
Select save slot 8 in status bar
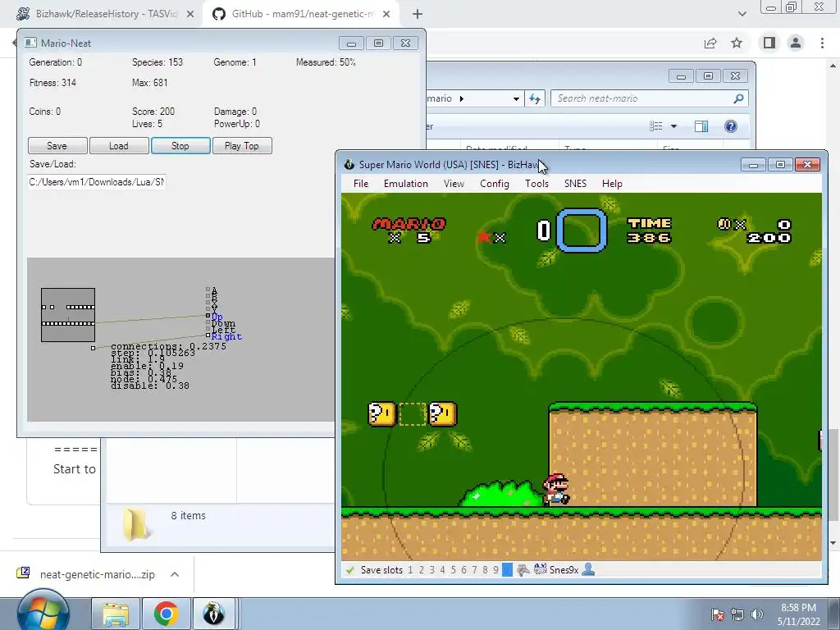tap(485, 570)
